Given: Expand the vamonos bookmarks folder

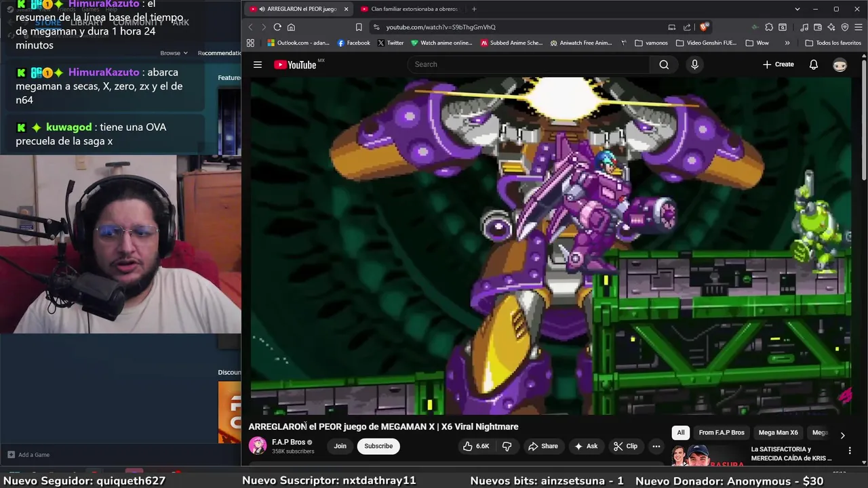Looking at the screenshot, I should click(x=652, y=43).
